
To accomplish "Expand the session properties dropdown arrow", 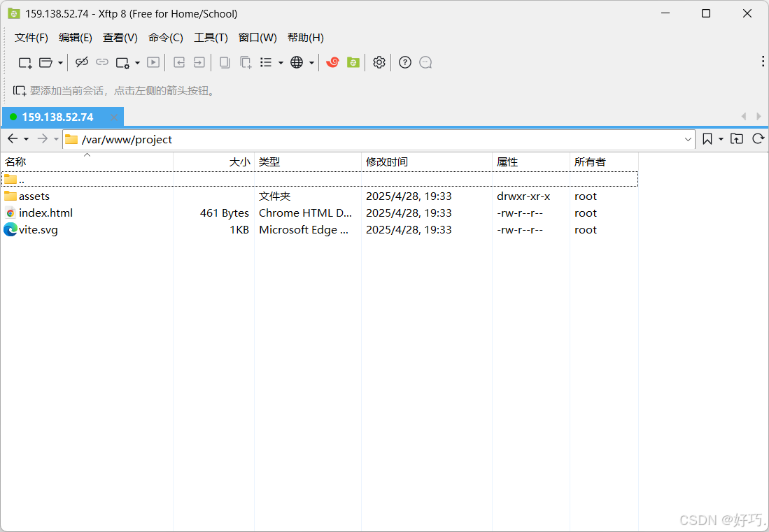I will [x=137, y=63].
